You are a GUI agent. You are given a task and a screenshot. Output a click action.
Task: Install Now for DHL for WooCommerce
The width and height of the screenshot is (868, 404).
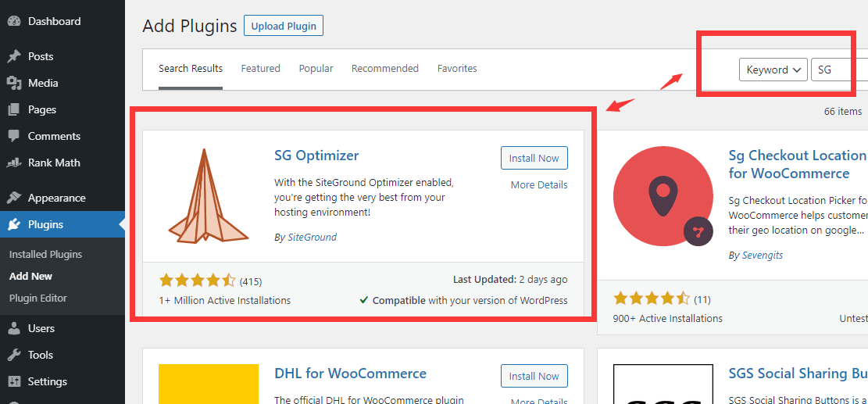tap(534, 377)
